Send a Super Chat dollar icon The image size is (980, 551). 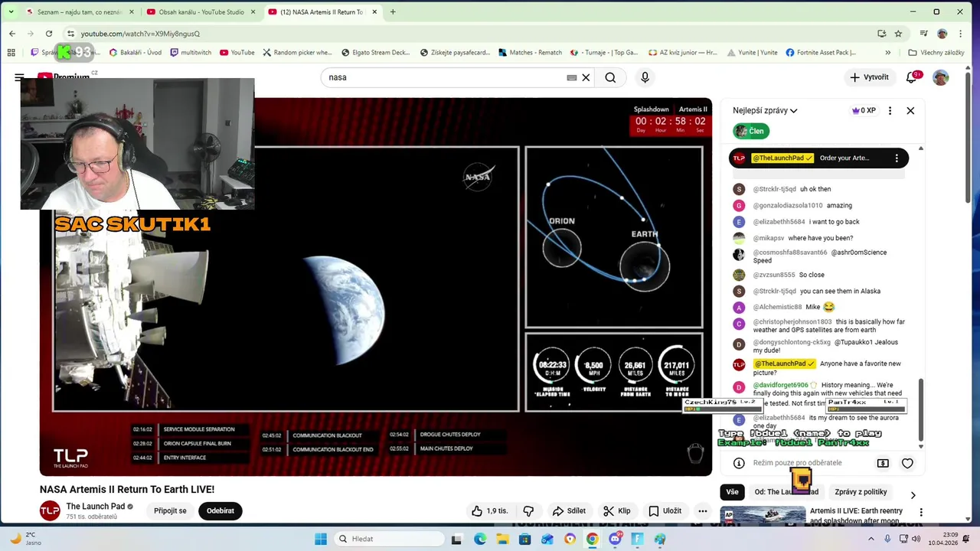883,463
